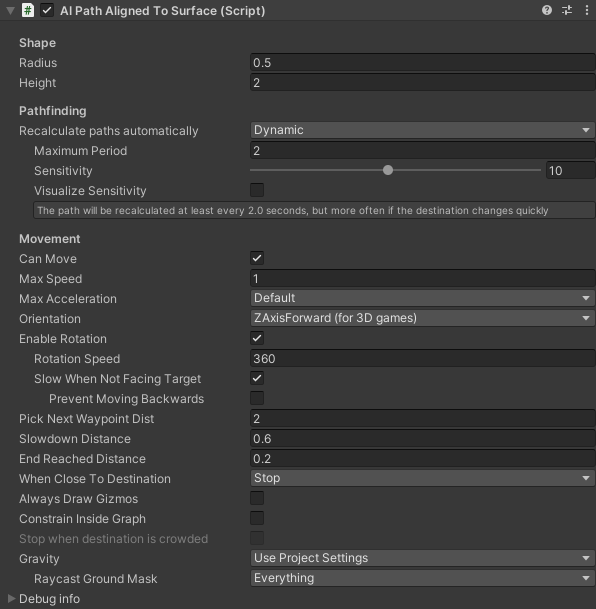Disable the component enabled checkbox in header

tap(47, 10)
